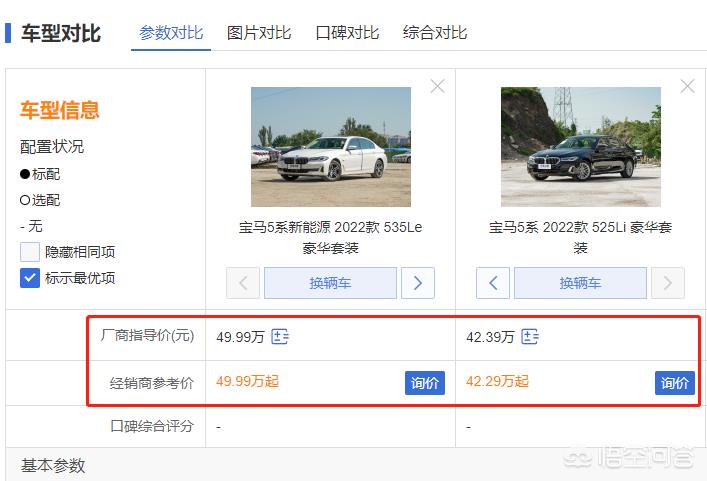The height and width of the screenshot is (481, 707).
Task: Open the black BMW 525Li photo
Action: pos(581,147)
